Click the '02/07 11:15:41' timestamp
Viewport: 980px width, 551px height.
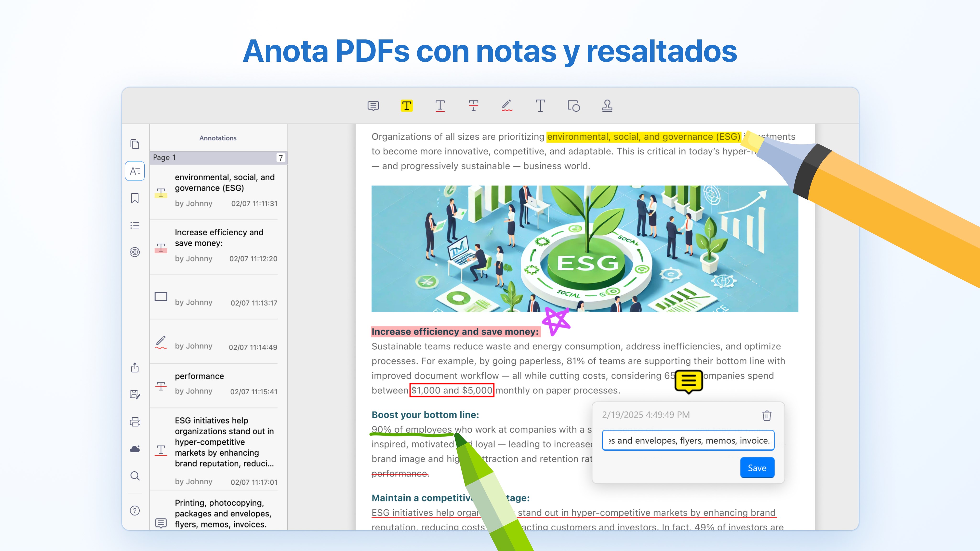pos(254,391)
